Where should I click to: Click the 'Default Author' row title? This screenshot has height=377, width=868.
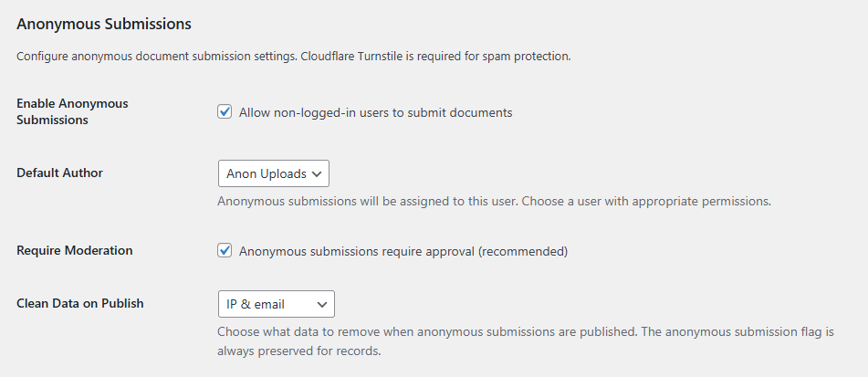(60, 173)
